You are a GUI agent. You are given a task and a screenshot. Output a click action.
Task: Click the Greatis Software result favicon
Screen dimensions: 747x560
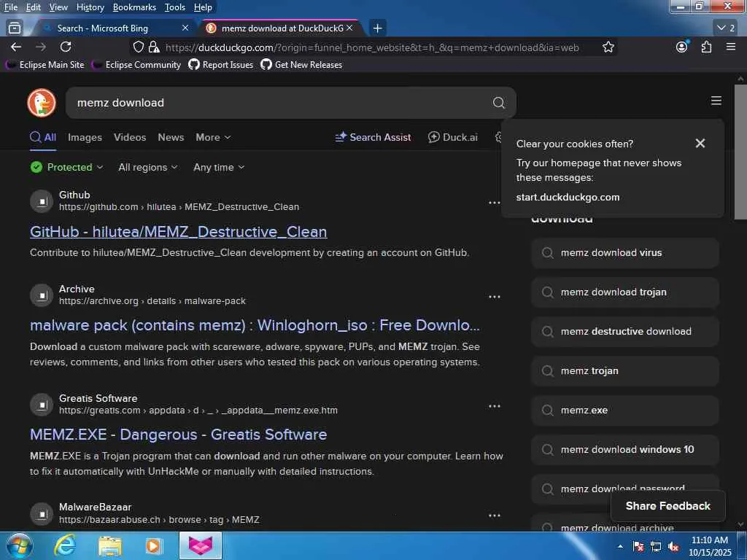click(x=42, y=405)
